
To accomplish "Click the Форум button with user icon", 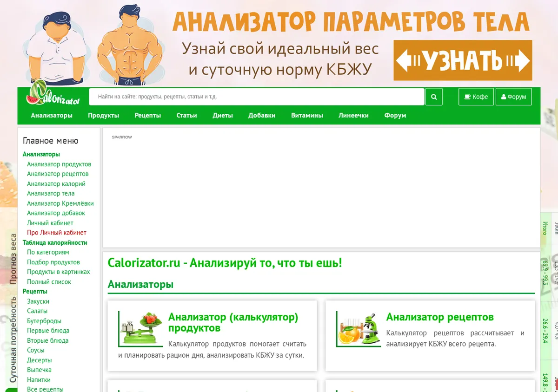I will (x=514, y=97).
